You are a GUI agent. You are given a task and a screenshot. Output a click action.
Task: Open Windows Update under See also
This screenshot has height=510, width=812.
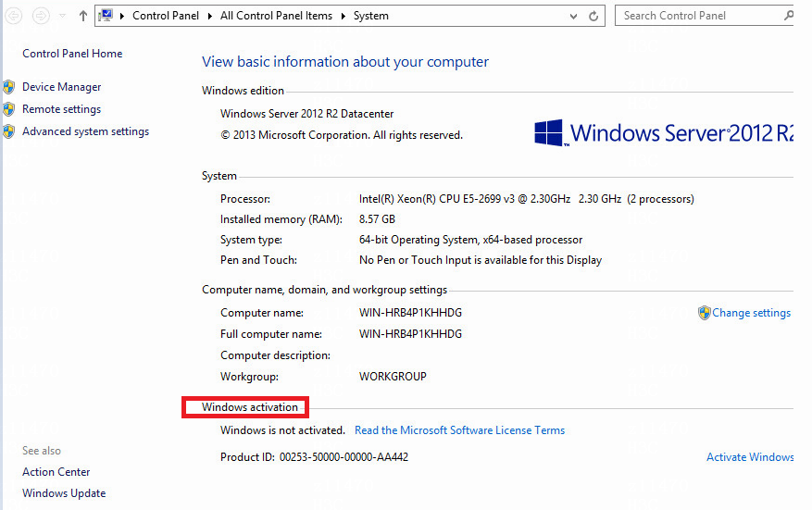pyautogui.click(x=64, y=493)
